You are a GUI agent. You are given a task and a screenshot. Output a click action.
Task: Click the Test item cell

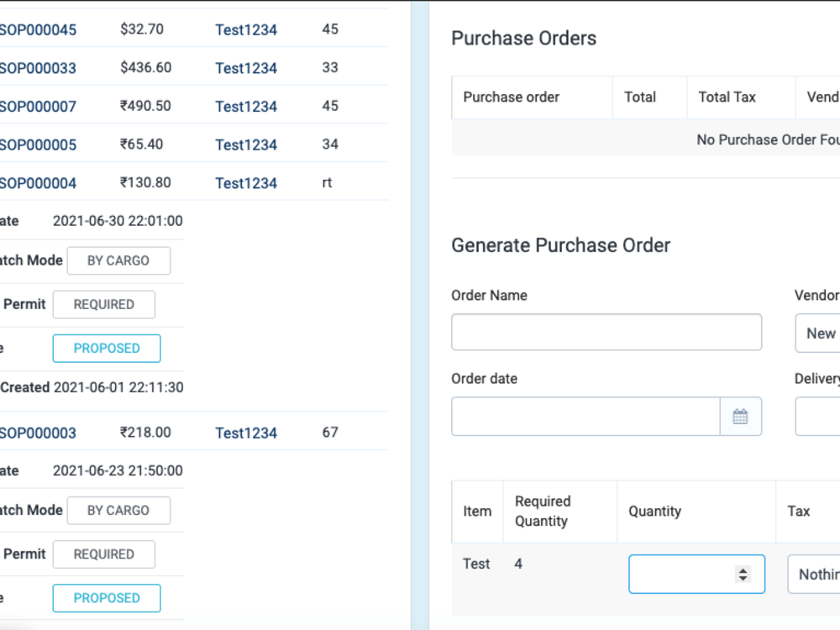(476, 564)
